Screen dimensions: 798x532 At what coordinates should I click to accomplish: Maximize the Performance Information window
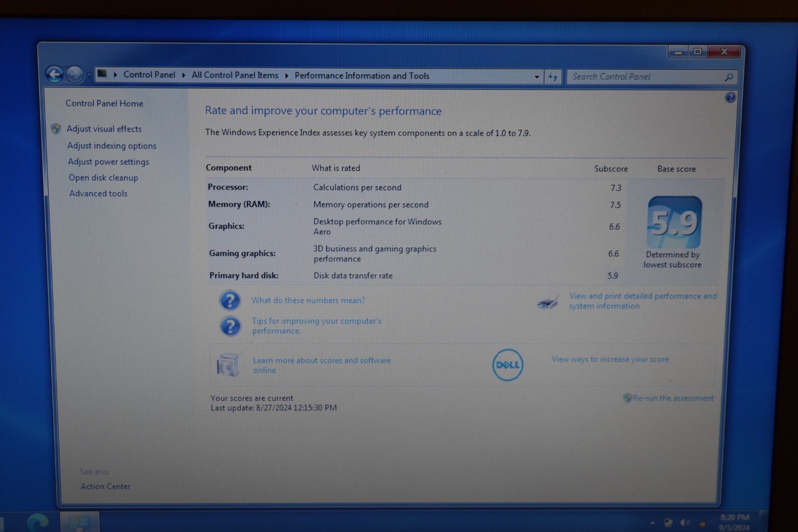pyautogui.click(x=698, y=51)
